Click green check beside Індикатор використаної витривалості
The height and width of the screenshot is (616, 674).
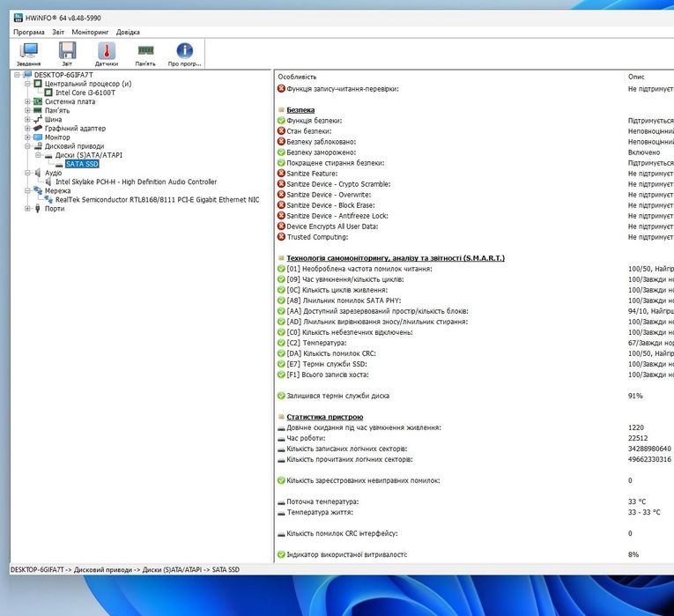[x=281, y=554]
